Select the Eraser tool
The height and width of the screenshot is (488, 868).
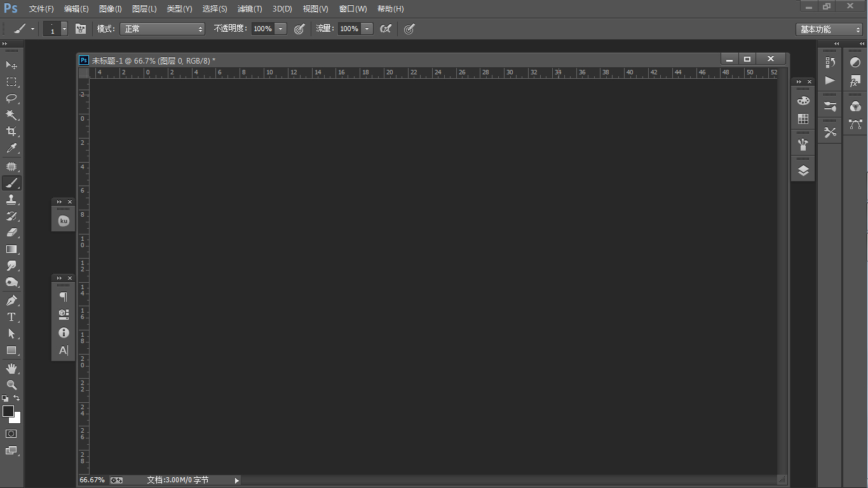point(11,233)
